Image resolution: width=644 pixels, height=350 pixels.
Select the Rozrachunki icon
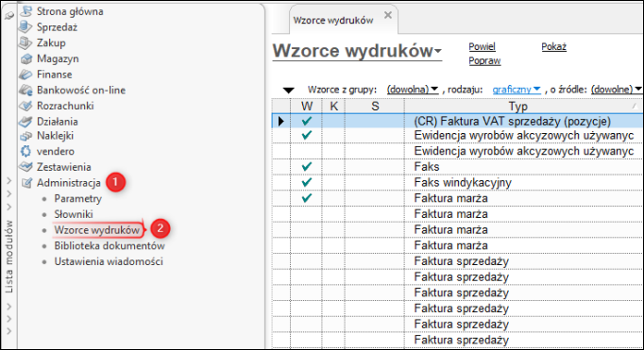(x=25, y=106)
